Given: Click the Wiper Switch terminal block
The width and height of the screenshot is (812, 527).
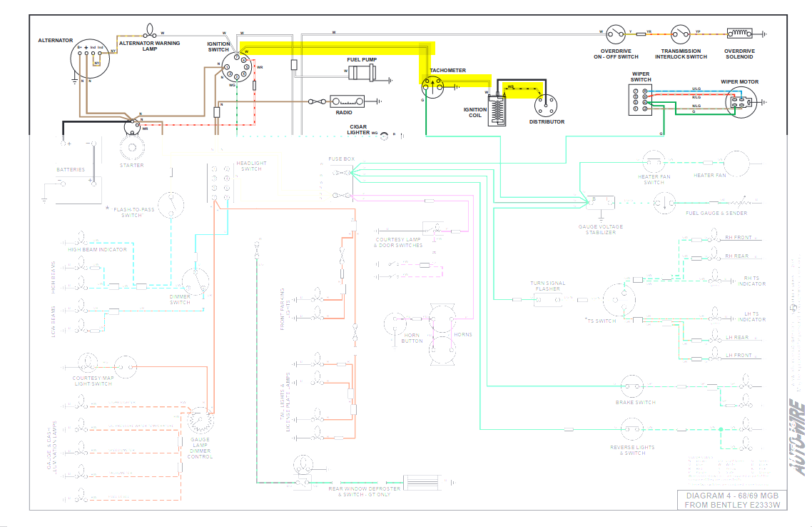Looking at the screenshot, I should coord(641,99).
